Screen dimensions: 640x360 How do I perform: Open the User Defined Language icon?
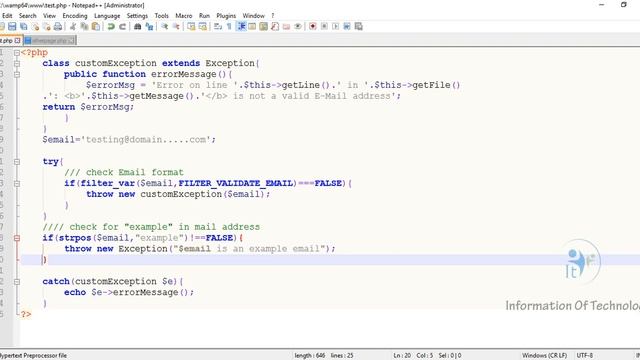(x=252, y=27)
